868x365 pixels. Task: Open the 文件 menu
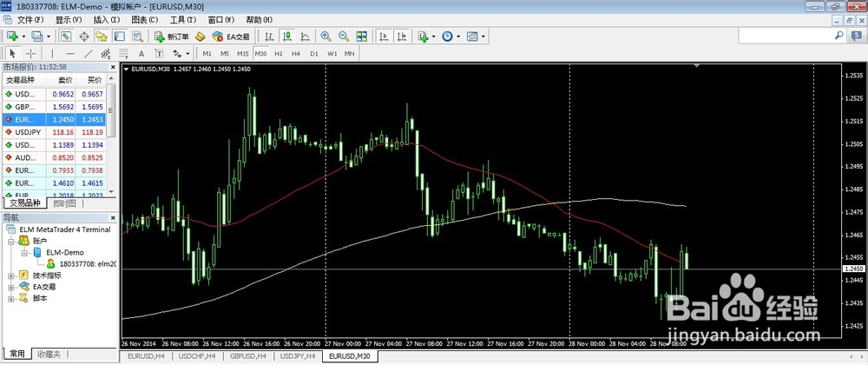[x=30, y=20]
